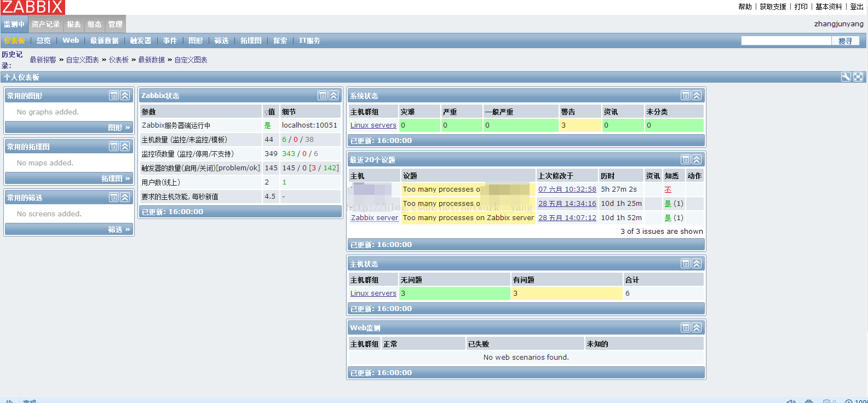Collapse the 常用的筛选 widget
Viewport: 868px width, 403px height.
[125, 197]
